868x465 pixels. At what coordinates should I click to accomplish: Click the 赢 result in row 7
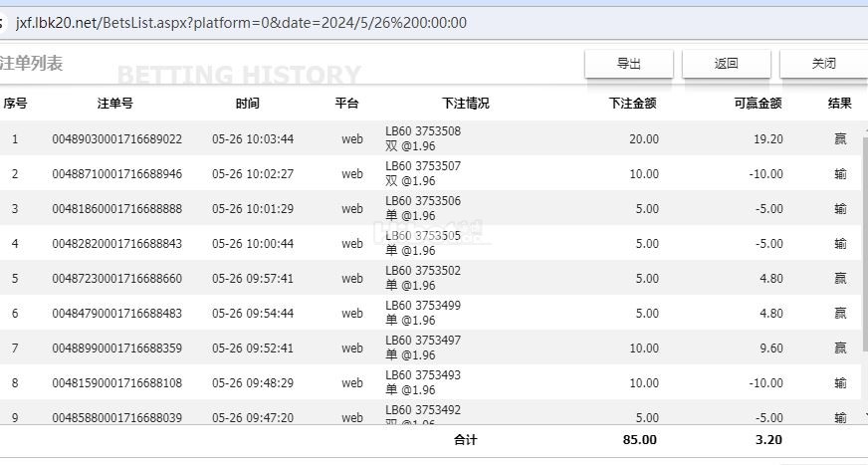pyautogui.click(x=840, y=349)
